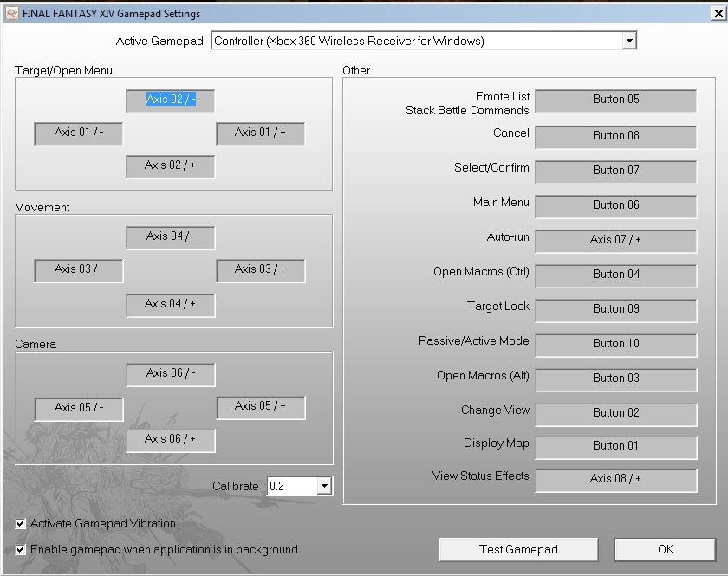Click Movement left binding Axis 03 / -

click(x=79, y=270)
